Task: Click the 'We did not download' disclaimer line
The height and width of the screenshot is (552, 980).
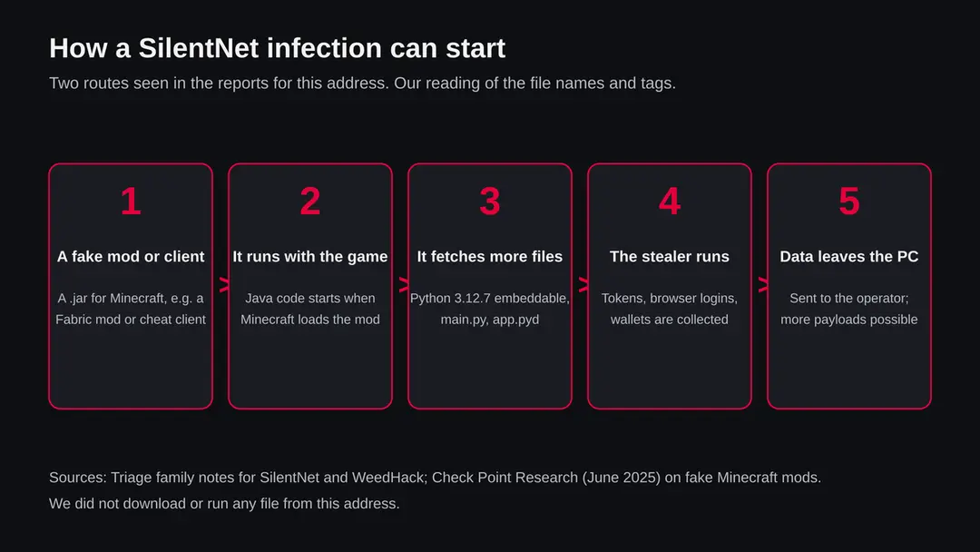Action: [224, 504]
